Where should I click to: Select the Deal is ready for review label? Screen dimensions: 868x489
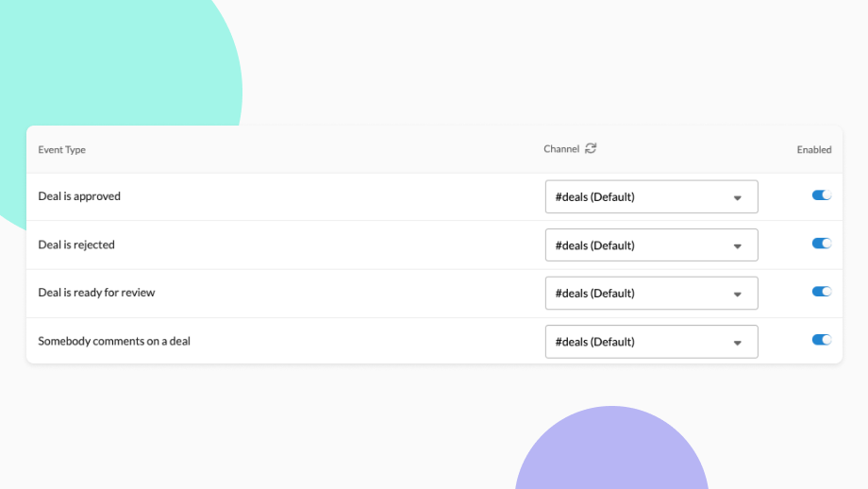tap(96, 293)
